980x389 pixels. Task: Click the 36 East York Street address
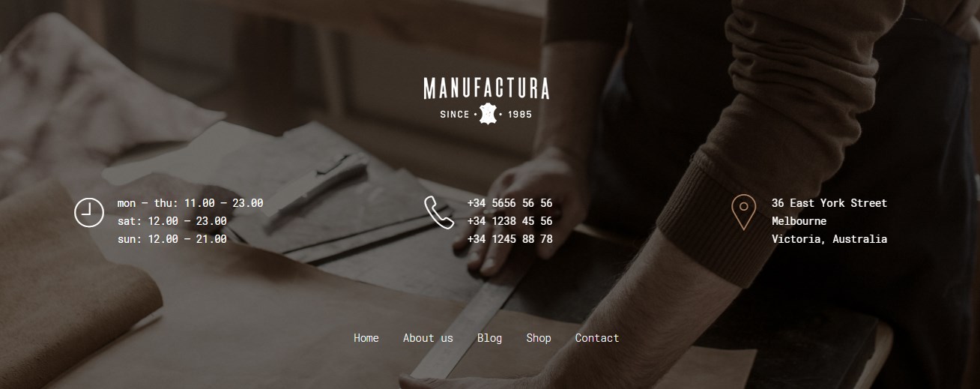click(x=829, y=203)
